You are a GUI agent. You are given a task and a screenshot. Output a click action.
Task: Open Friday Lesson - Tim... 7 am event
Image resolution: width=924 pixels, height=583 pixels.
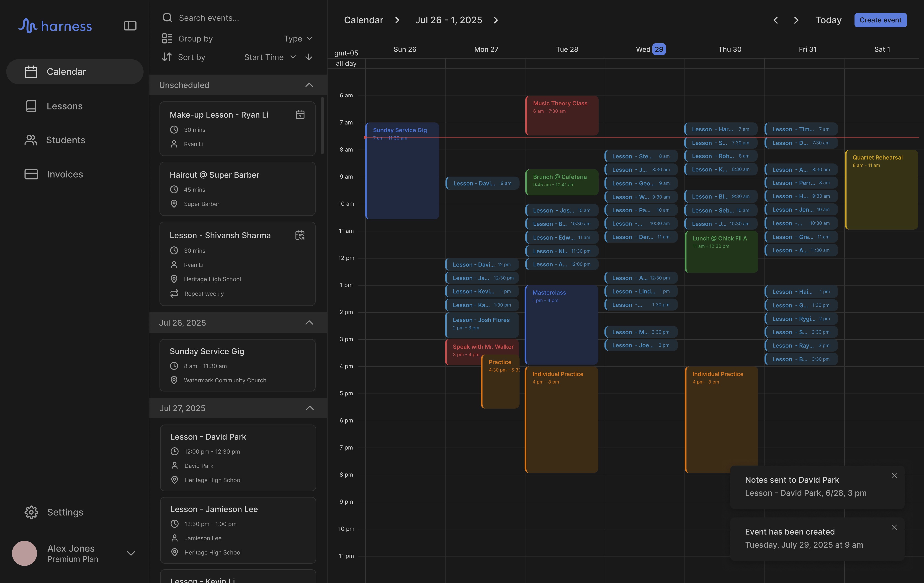[x=801, y=129]
